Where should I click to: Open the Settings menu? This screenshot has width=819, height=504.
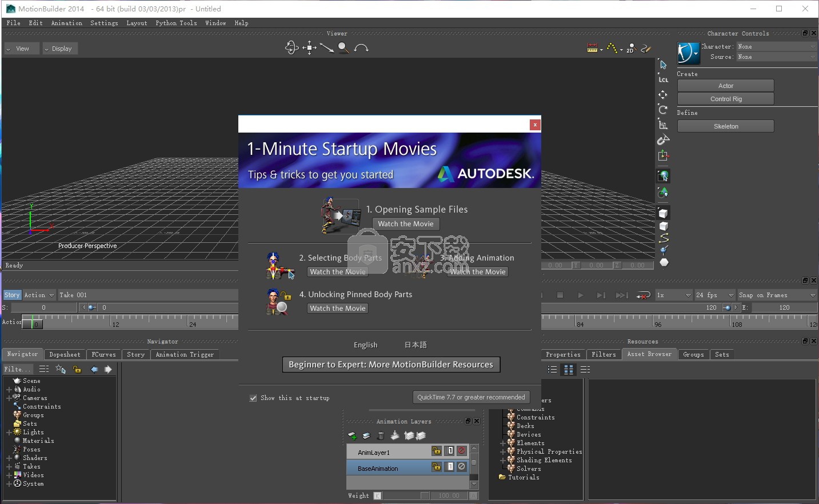tap(104, 23)
